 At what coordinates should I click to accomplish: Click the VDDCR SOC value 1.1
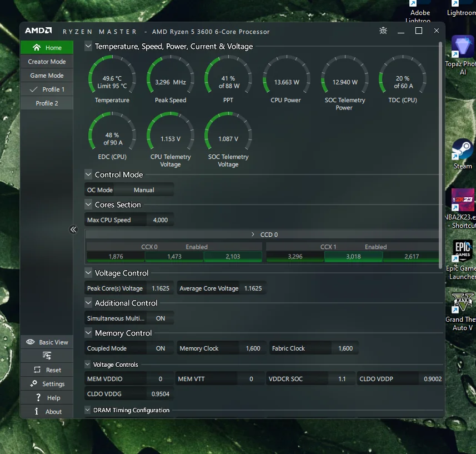[x=342, y=378]
